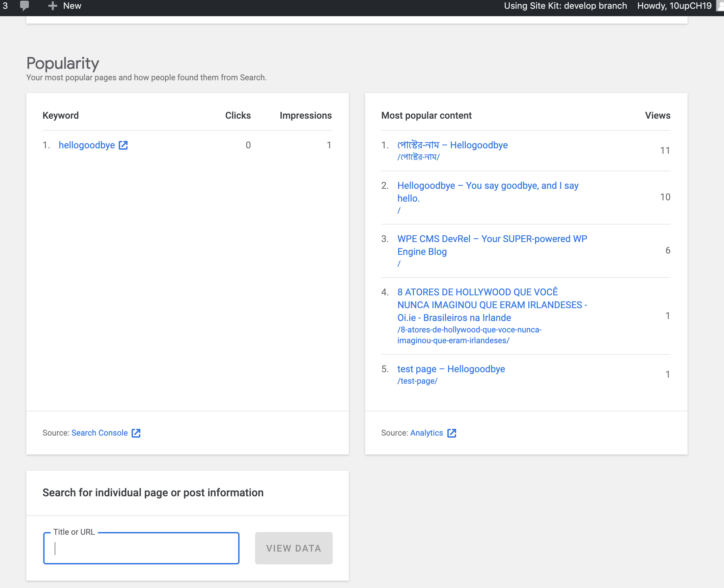The height and width of the screenshot is (588, 724).
Task: Open external link icon next to hellogoodbye keyword
Action: [123, 145]
